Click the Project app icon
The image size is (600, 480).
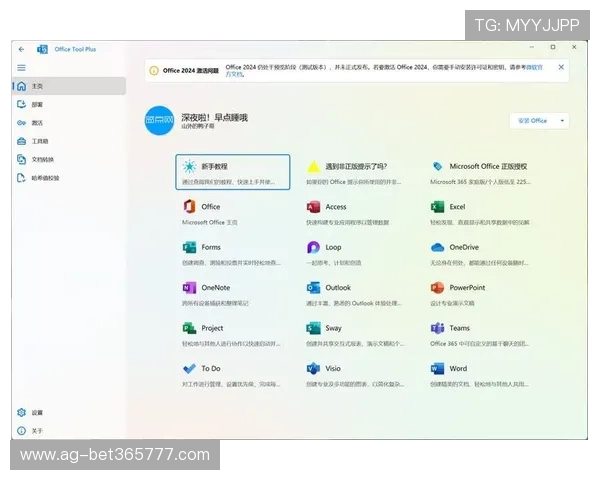pos(189,328)
